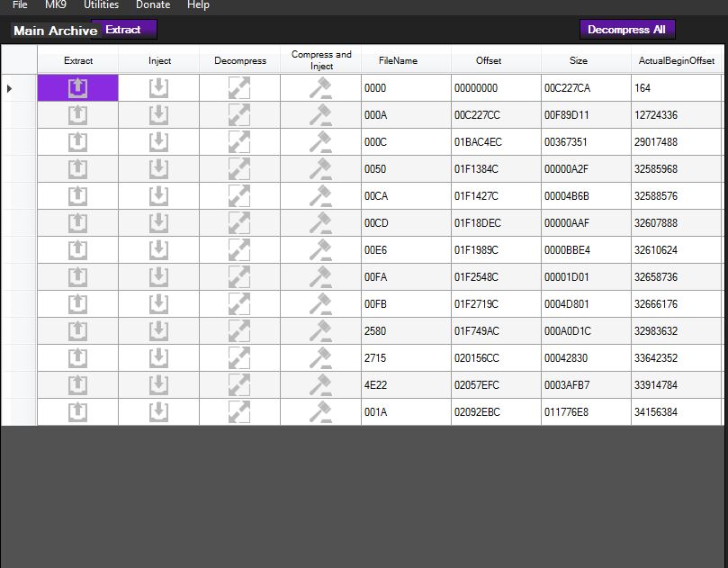Click the Decompress column header

point(239,60)
